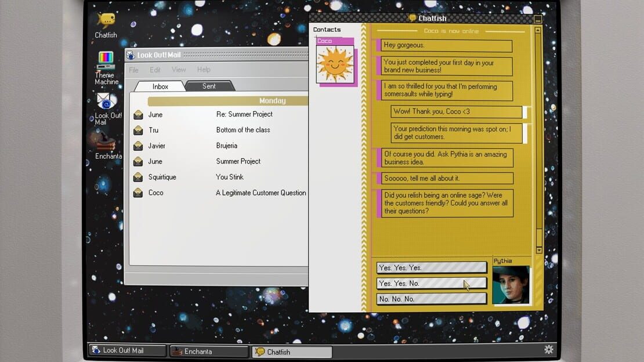Switch to Enchanta in the taskbar
The height and width of the screenshot is (362, 644).
(x=209, y=352)
